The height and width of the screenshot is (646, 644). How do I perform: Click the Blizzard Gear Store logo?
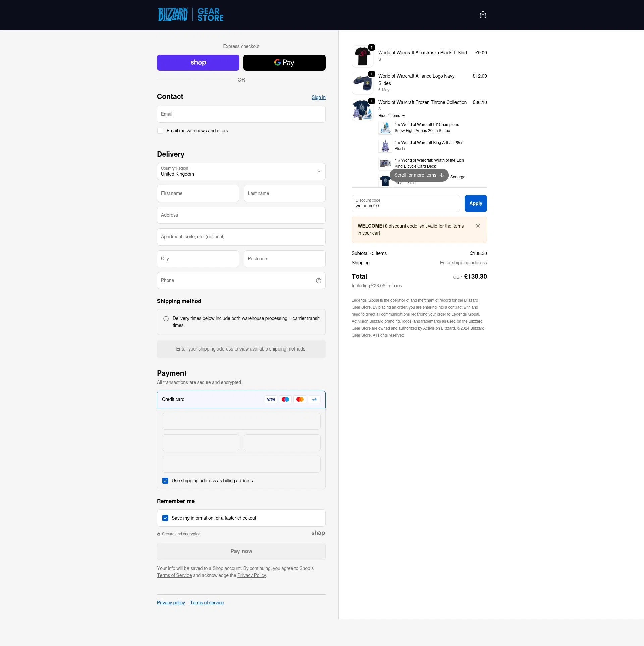[191, 15]
